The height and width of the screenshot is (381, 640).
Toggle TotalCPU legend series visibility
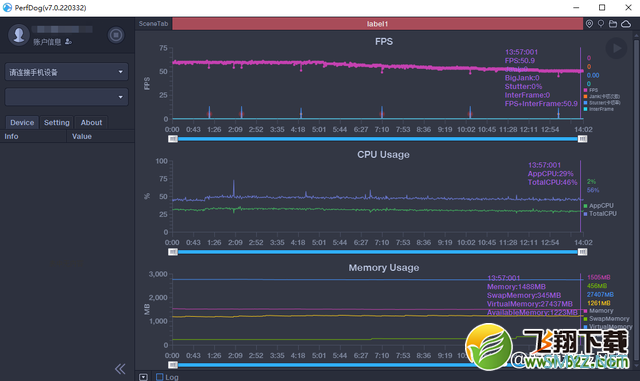coord(600,214)
